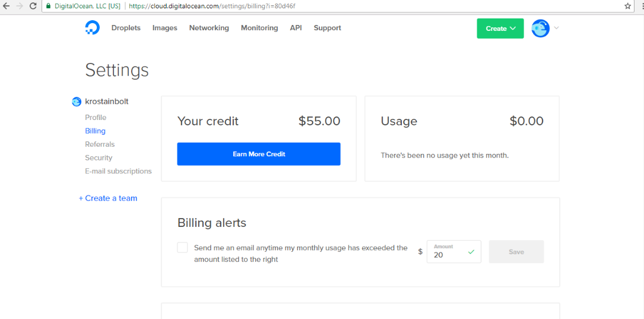Go to the Networking nav item
The width and height of the screenshot is (644, 319).
(209, 28)
